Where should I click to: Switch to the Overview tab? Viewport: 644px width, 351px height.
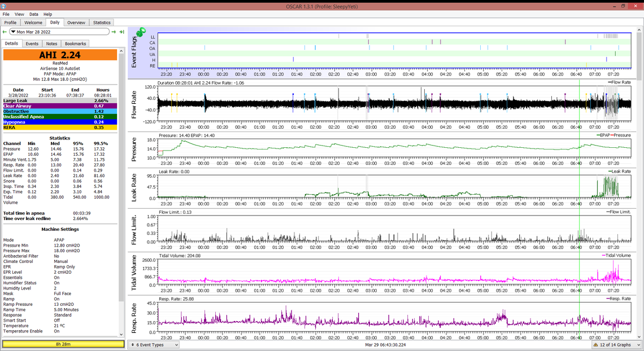coord(76,23)
